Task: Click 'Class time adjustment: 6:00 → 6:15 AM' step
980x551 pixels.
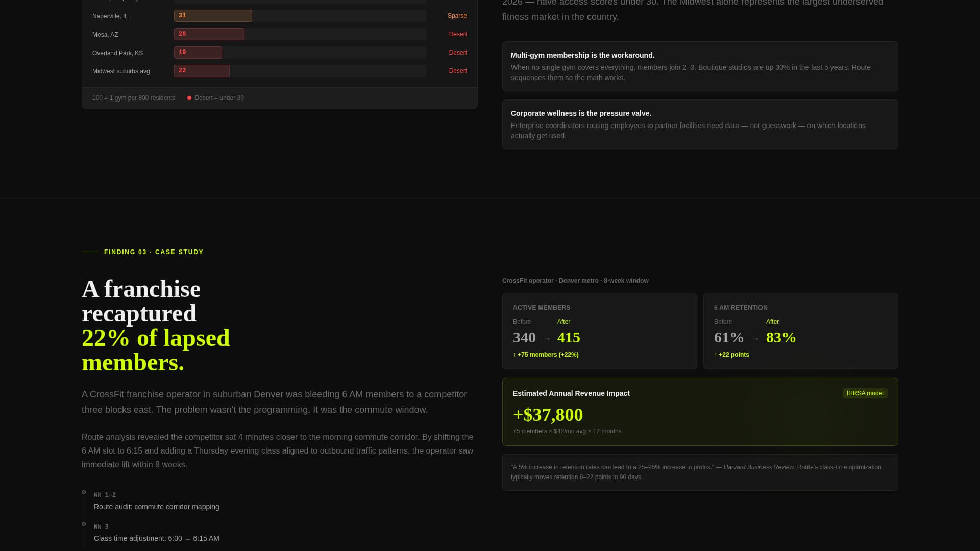Action: click(x=157, y=538)
